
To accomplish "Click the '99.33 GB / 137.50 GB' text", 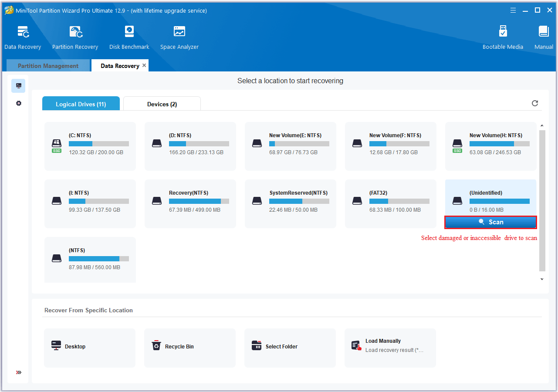I will 95,210.
